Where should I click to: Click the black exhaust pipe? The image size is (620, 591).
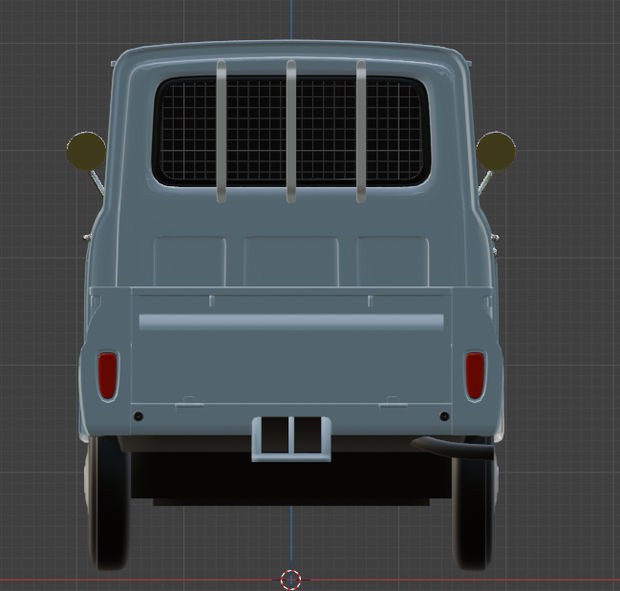[x=453, y=447]
